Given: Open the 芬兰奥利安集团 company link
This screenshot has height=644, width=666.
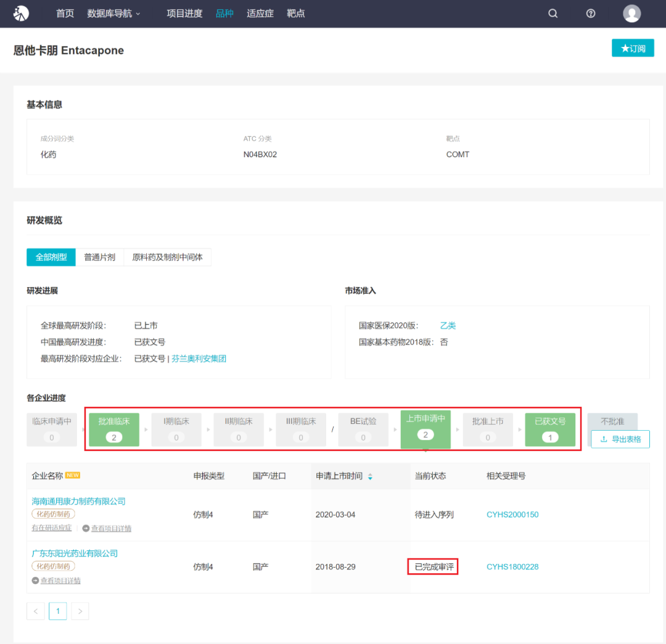Looking at the screenshot, I should point(199,358).
